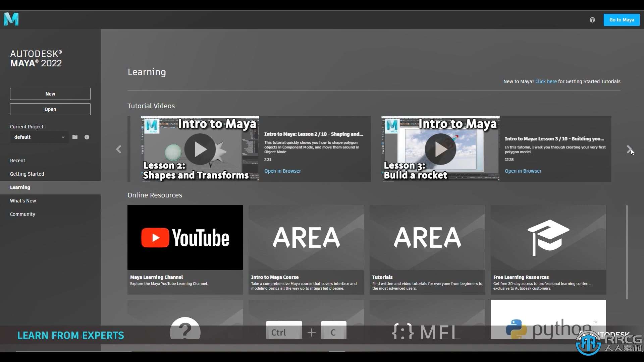Open the AREA Intro to Maya Course card
Screen dimensions: 644x362
pos(306,250)
